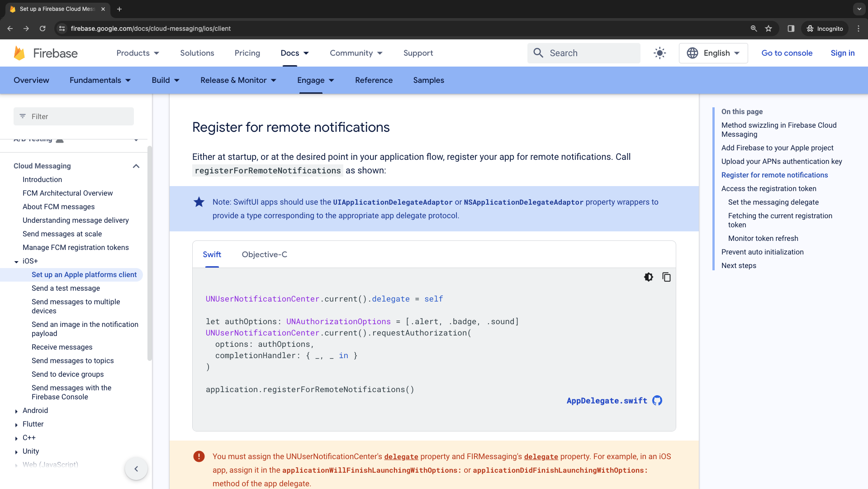Open the English language selector
The height and width of the screenshot is (489, 868).
point(713,53)
